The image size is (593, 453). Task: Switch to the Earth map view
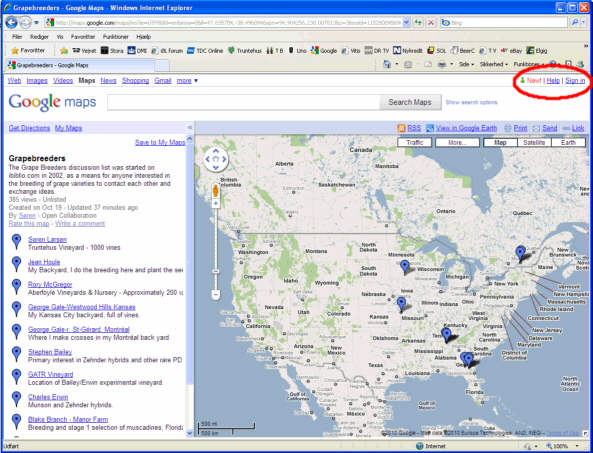coord(568,142)
